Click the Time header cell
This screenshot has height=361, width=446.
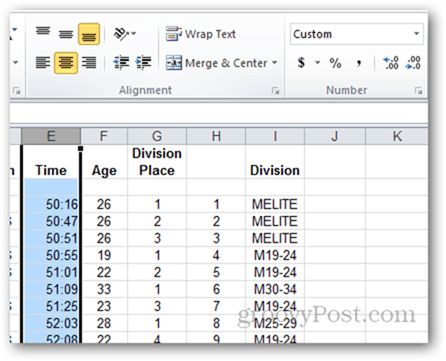(51, 162)
